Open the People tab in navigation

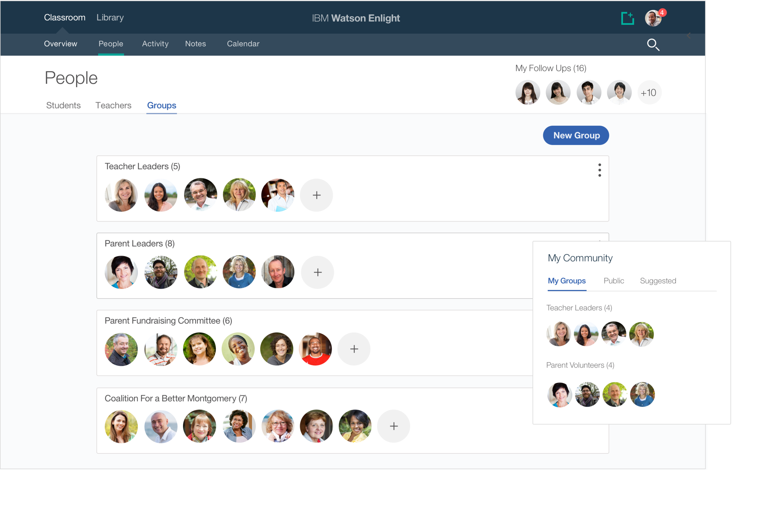pyautogui.click(x=111, y=44)
